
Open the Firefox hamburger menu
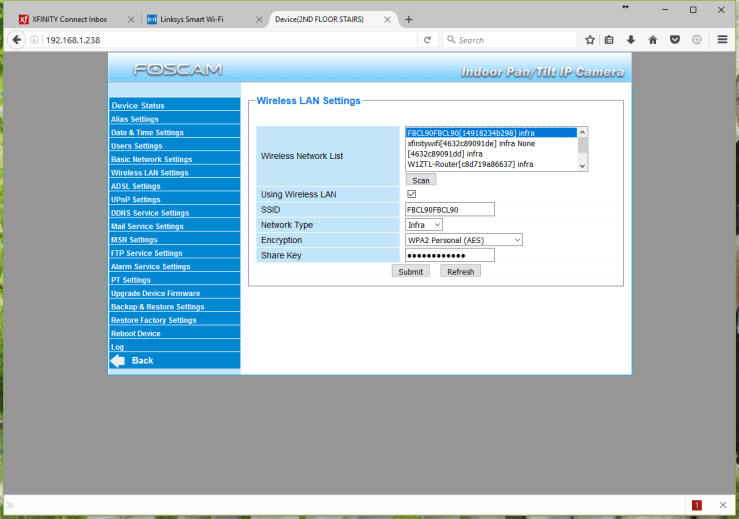[x=723, y=40]
